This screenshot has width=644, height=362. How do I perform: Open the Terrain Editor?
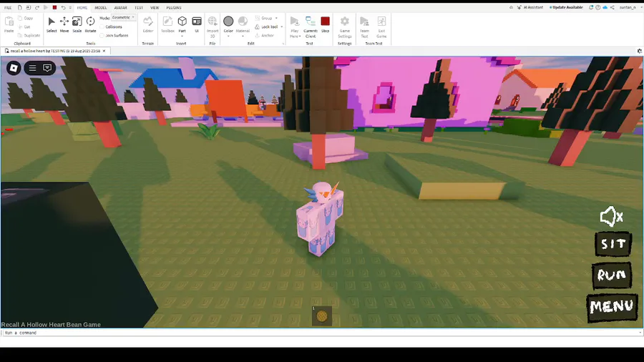(x=148, y=24)
